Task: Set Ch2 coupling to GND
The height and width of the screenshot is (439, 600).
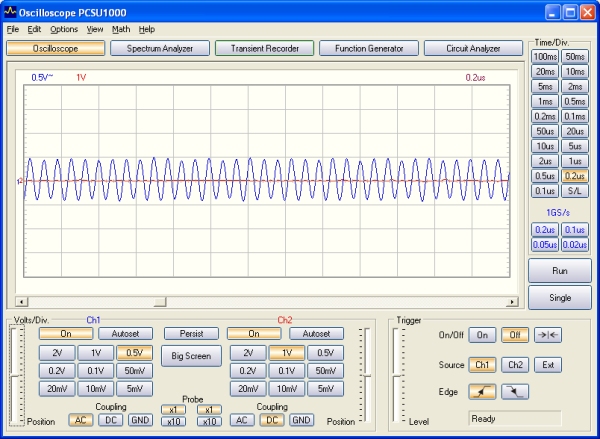Action: point(301,420)
